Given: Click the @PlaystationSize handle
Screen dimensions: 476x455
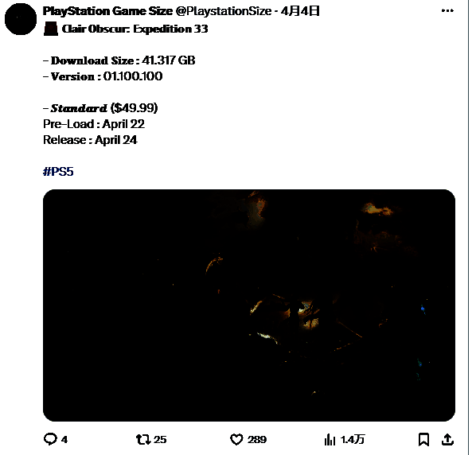Looking at the screenshot, I should tap(224, 11).
